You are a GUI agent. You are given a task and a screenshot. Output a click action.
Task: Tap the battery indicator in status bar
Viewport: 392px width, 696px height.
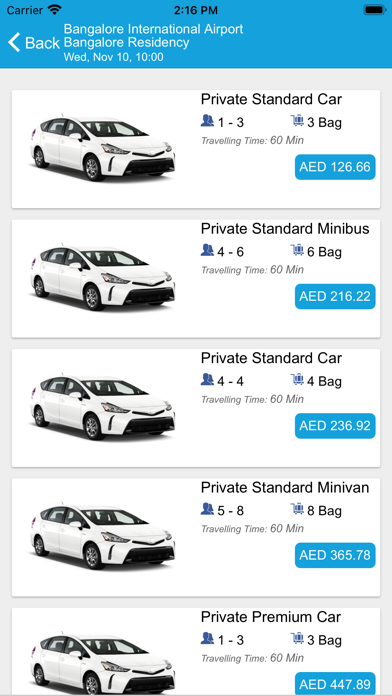(375, 10)
